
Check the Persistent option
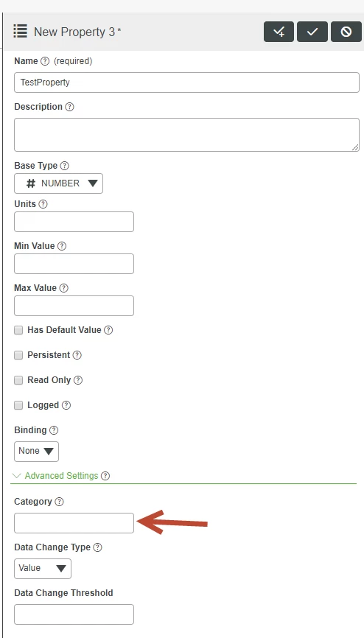point(18,355)
